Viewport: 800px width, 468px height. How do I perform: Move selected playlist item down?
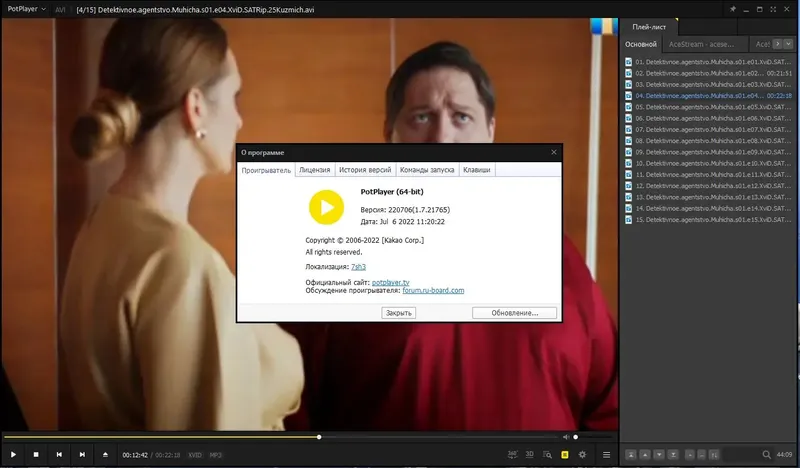click(x=659, y=454)
